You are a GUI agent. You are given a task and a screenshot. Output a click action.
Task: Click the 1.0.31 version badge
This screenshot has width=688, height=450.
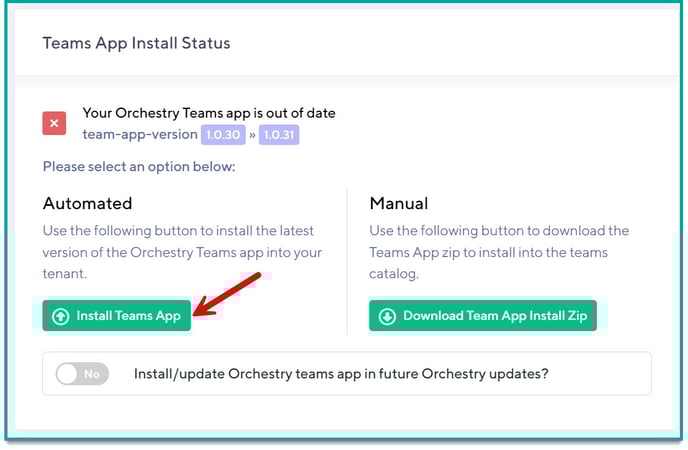[x=279, y=134]
